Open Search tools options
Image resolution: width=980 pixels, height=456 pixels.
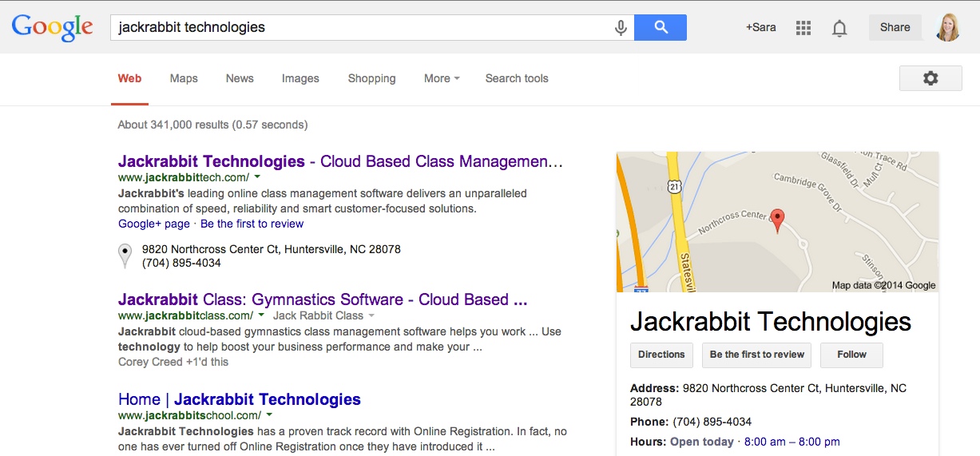pyautogui.click(x=517, y=78)
